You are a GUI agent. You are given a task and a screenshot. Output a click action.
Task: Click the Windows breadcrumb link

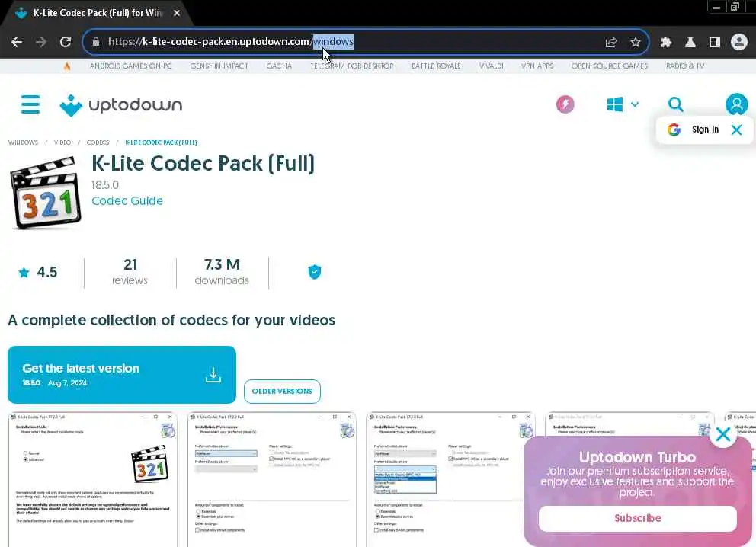click(23, 142)
